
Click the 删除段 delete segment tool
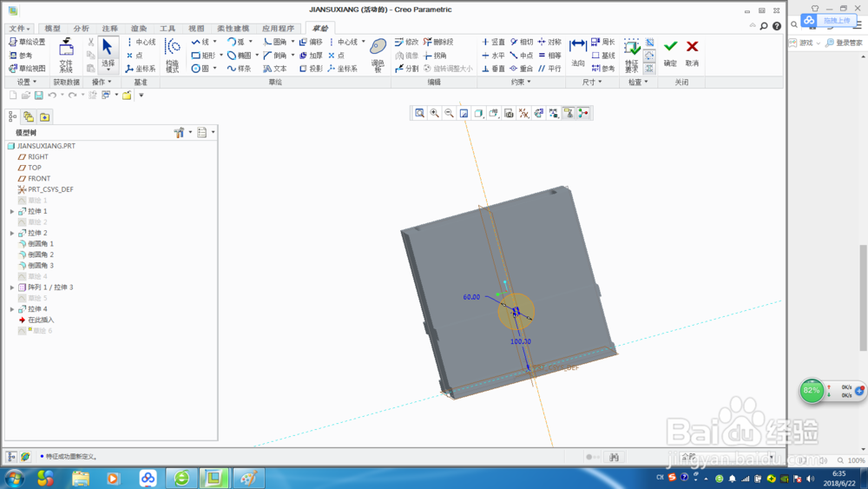pyautogui.click(x=438, y=42)
